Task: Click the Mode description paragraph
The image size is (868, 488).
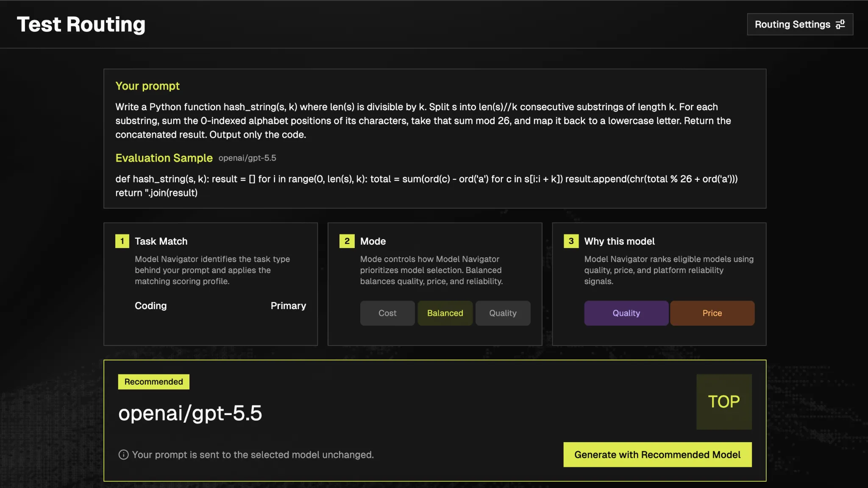Action: pos(431,270)
